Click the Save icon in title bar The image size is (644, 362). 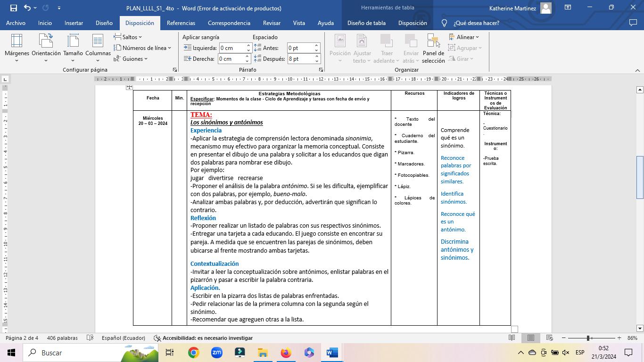coord(13,8)
